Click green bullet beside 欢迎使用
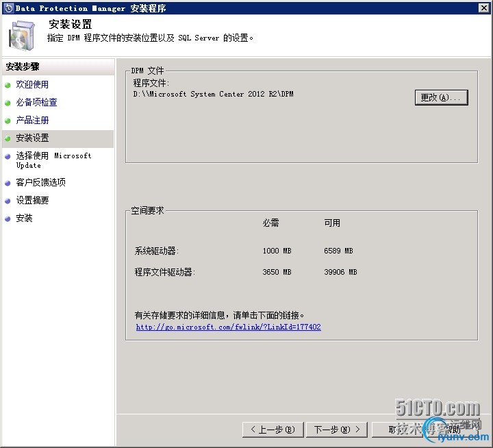Viewport: 493px width, 448px height. pyautogui.click(x=8, y=85)
